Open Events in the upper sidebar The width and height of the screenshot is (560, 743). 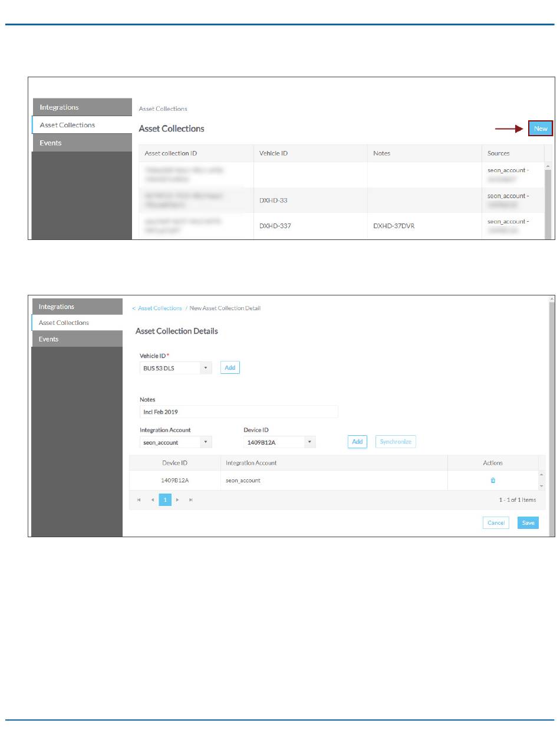point(82,143)
